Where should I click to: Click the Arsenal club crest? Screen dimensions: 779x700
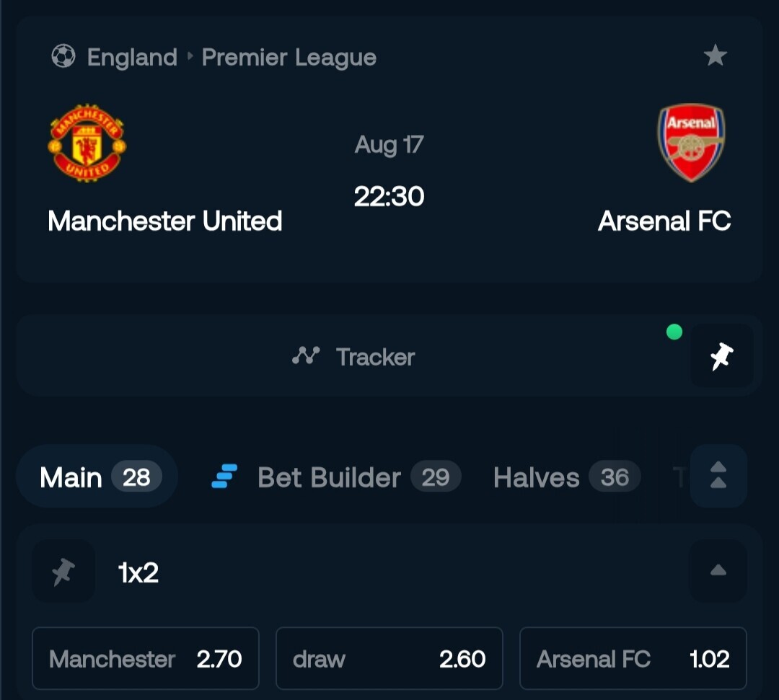tap(691, 143)
